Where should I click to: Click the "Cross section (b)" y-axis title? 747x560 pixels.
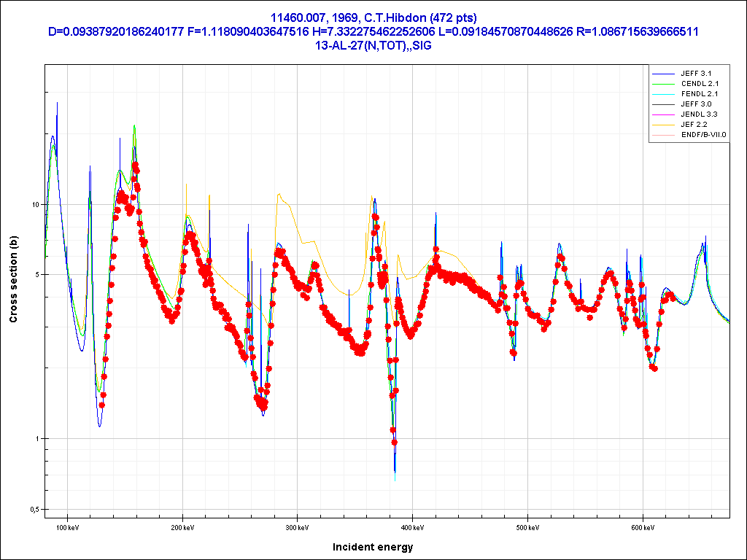coord(13,280)
